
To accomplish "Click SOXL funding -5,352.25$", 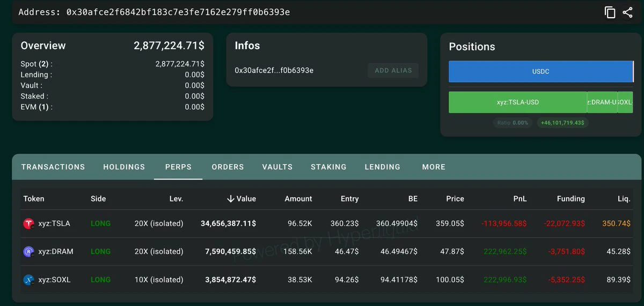I will pos(566,280).
